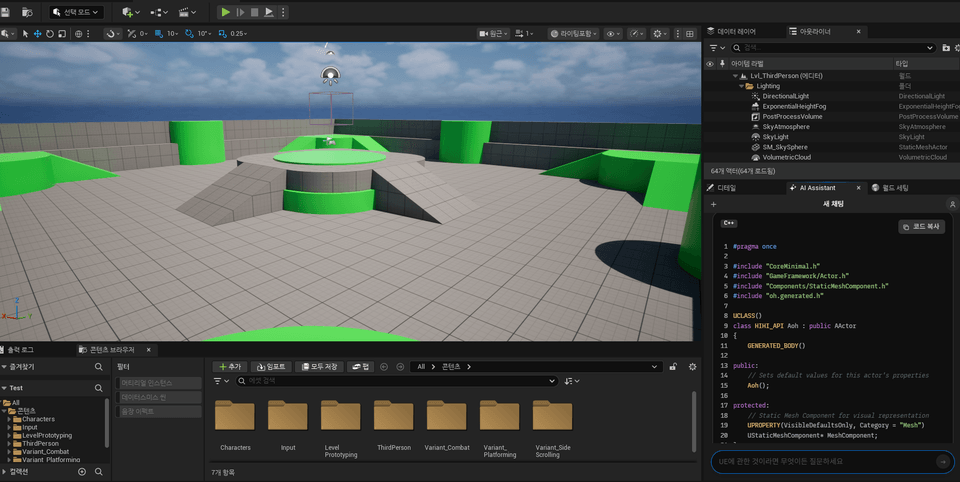Collapse the Lighting folder in outliner
The image size is (960, 482).
tap(740, 86)
